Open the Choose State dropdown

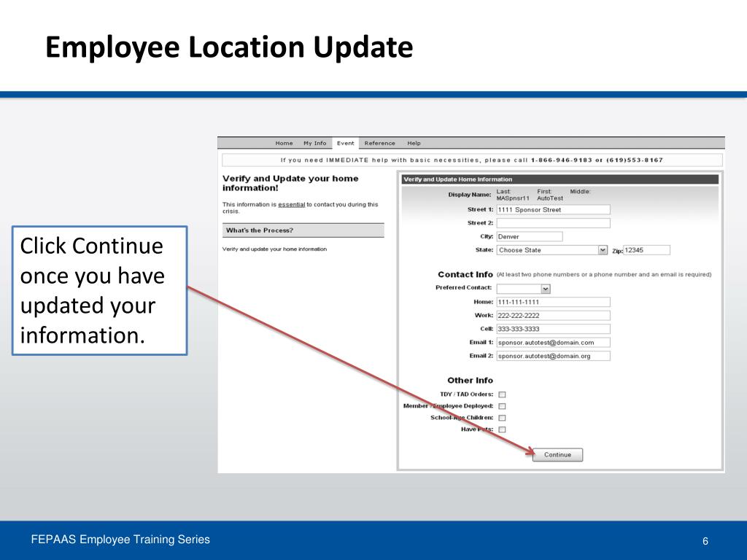click(552, 250)
